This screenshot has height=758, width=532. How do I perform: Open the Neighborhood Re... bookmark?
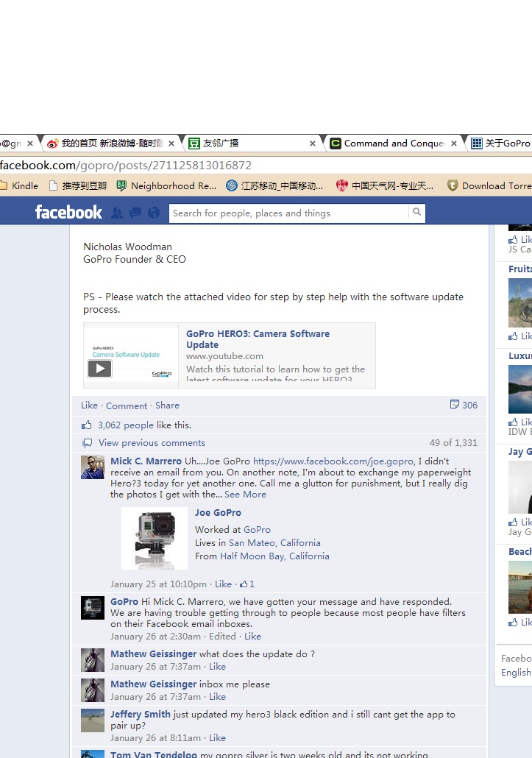click(x=166, y=185)
